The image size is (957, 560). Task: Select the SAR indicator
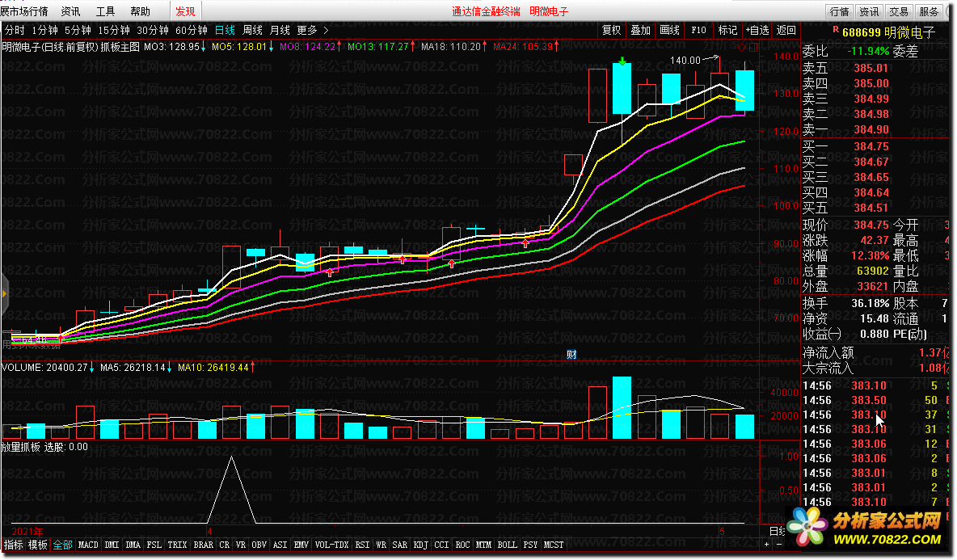click(399, 545)
